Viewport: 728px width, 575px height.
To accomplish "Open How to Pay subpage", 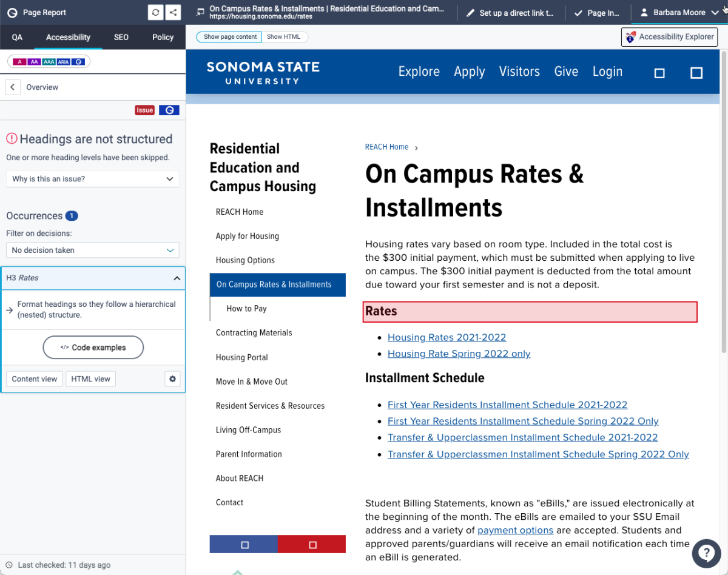I will tap(246, 309).
